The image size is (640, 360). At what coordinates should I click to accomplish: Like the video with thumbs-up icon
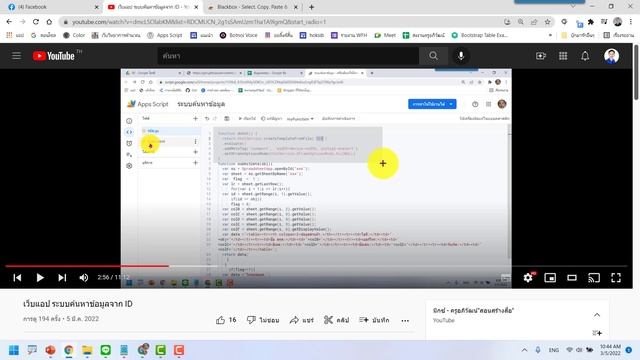point(220,320)
